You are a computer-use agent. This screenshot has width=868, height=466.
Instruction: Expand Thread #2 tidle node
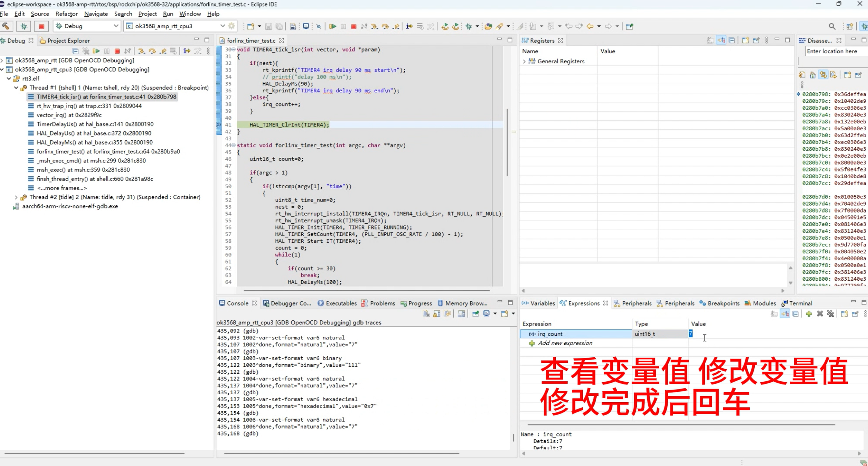(16, 197)
